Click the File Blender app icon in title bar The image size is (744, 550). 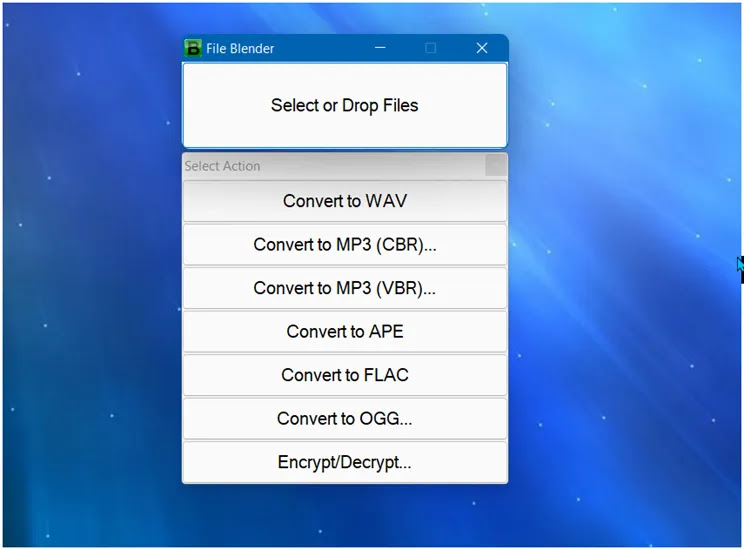193,48
